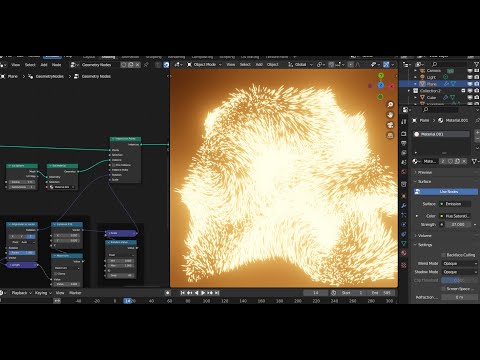Toggle the camera view gizmo in viewport
Viewport: 480px width, 360px height.
tap(390, 125)
